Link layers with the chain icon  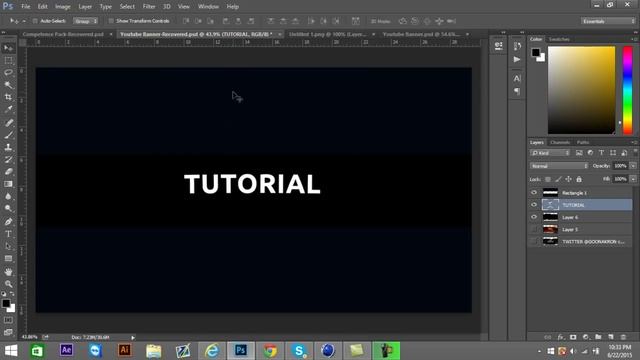(548, 337)
